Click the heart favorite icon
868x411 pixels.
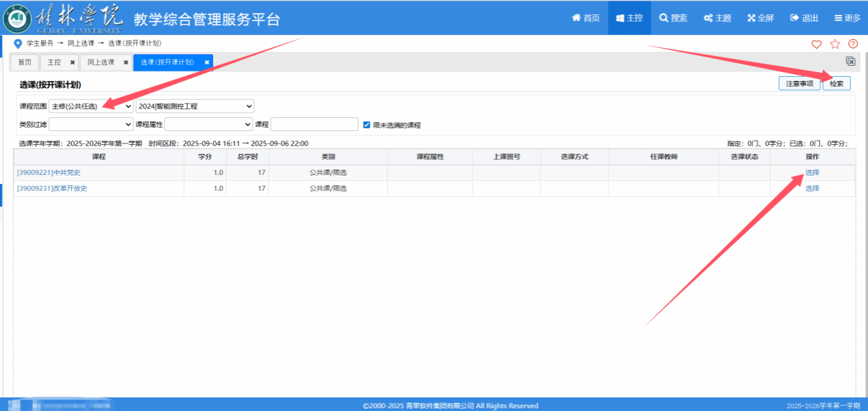816,44
